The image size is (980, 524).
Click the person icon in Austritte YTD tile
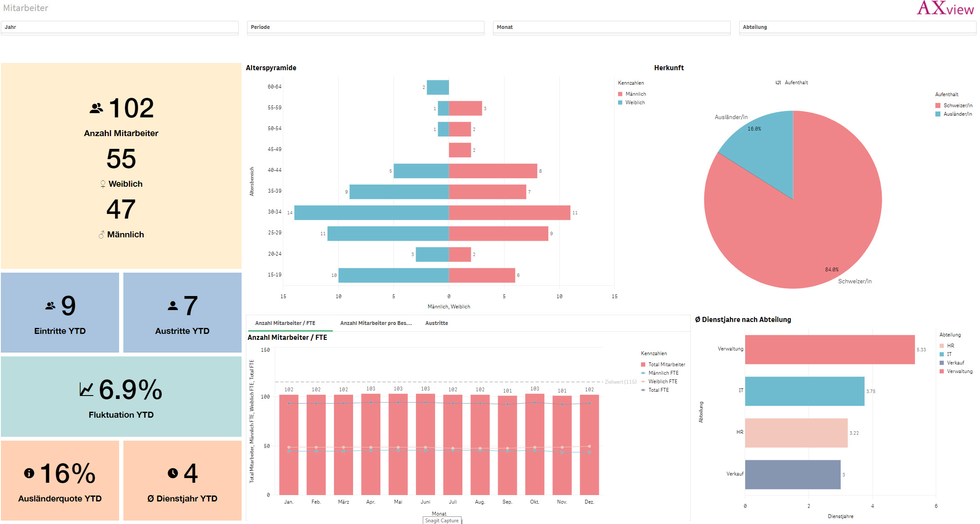tap(173, 305)
